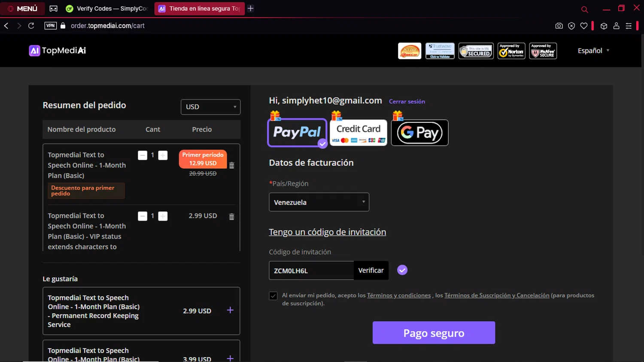644x362 pixels.
Task: Click the crossed-out 20.99 USD price
Action: [x=203, y=173]
